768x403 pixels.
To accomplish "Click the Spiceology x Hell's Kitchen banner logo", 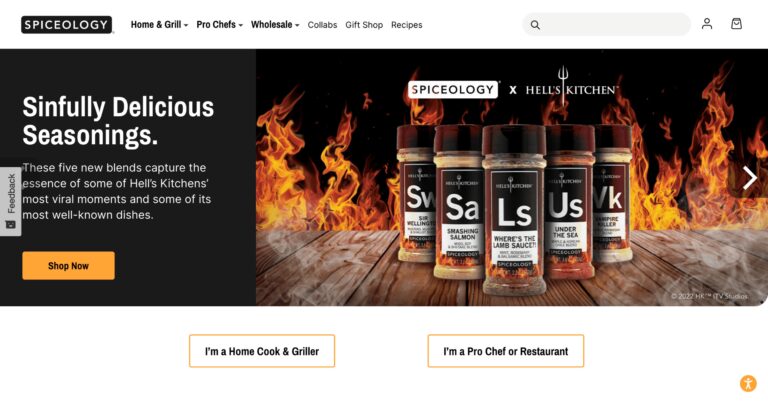I will pos(513,89).
